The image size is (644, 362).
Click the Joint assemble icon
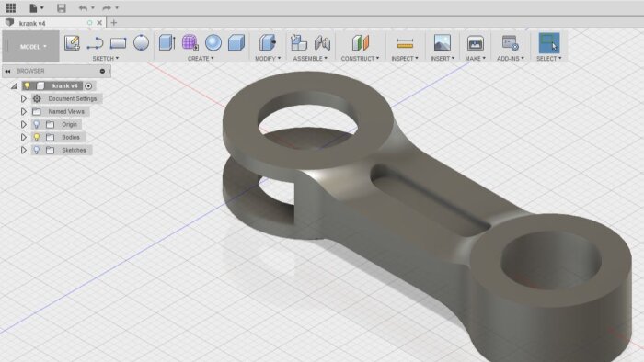pyautogui.click(x=322, y=43)
